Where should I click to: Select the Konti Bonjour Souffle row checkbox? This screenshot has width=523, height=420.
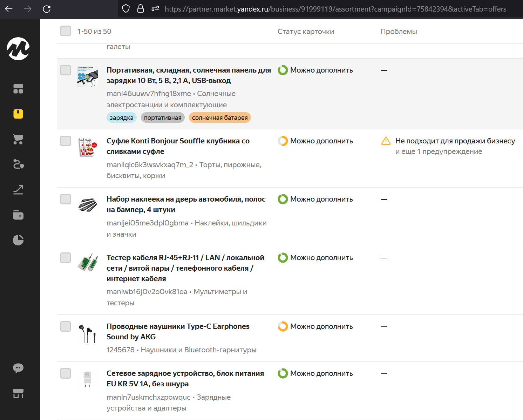66,141
